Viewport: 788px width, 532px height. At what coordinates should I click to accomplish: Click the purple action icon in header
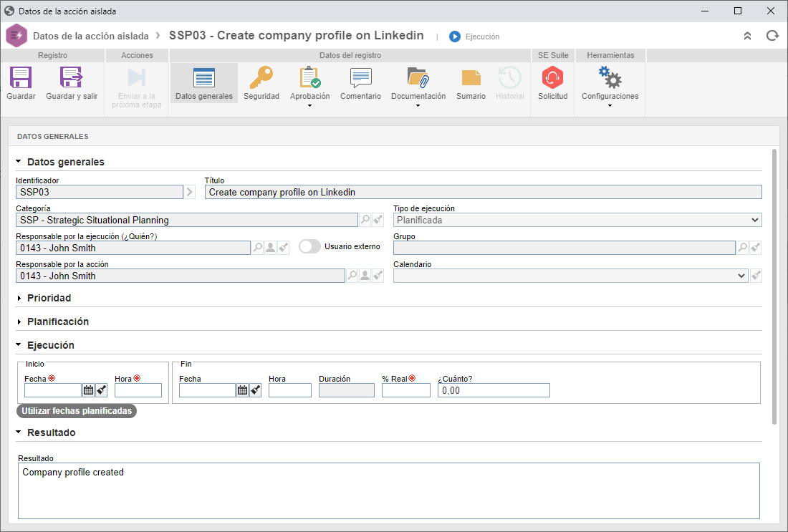16,36
